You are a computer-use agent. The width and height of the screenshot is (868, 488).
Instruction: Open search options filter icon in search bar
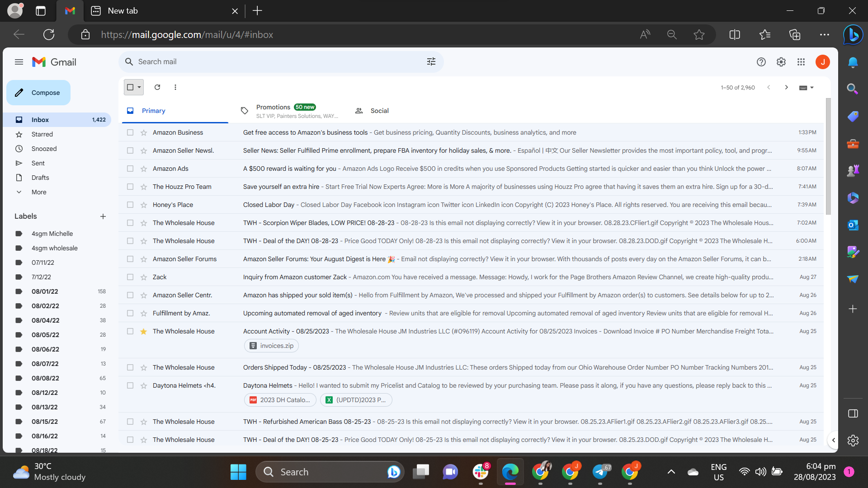(431, 62)
